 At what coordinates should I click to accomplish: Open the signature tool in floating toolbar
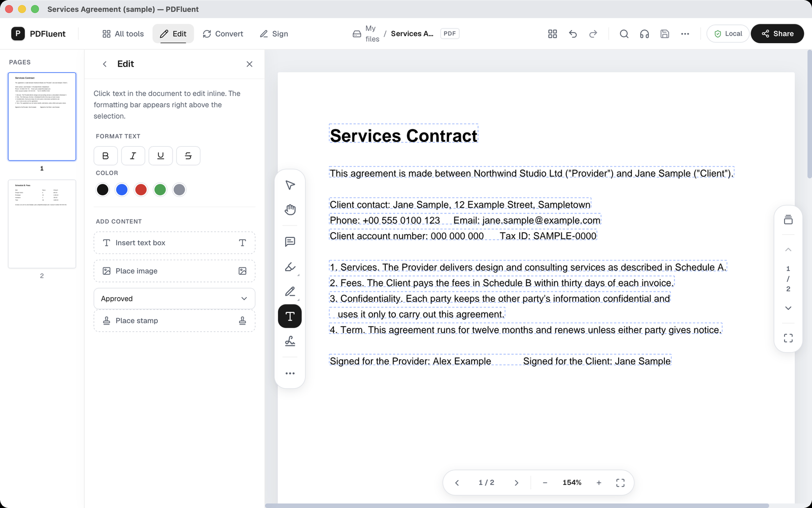[290, 341]
